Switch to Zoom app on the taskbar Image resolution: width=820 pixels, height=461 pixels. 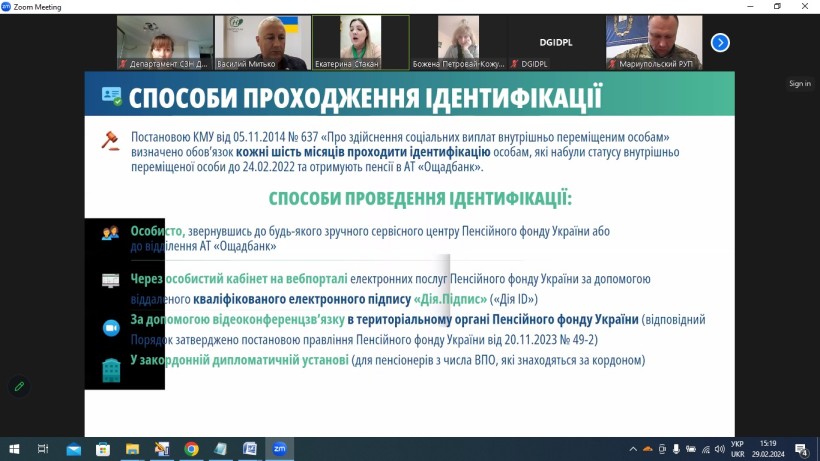279,449
